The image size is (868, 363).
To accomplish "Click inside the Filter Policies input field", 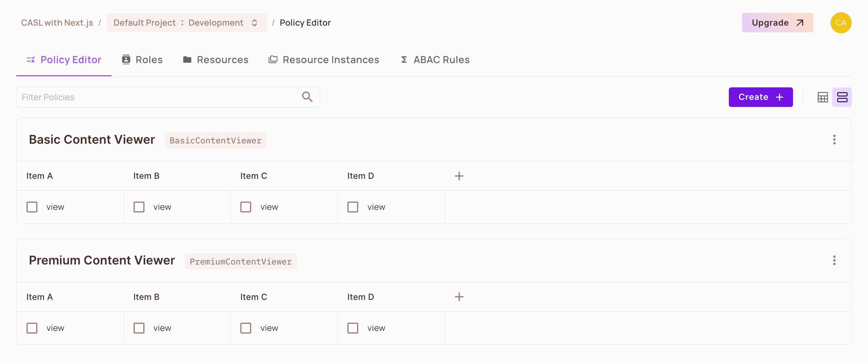I will [x=135, y=97].
